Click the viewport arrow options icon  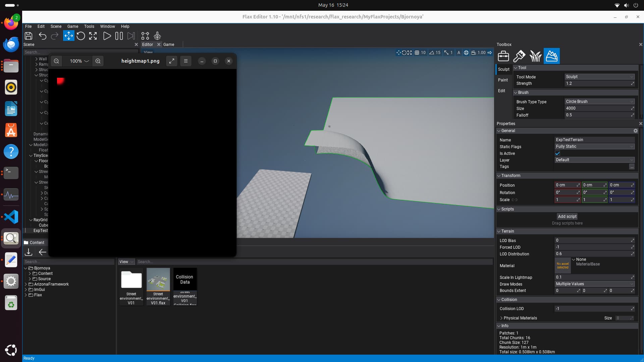click(x=490, y=53)
